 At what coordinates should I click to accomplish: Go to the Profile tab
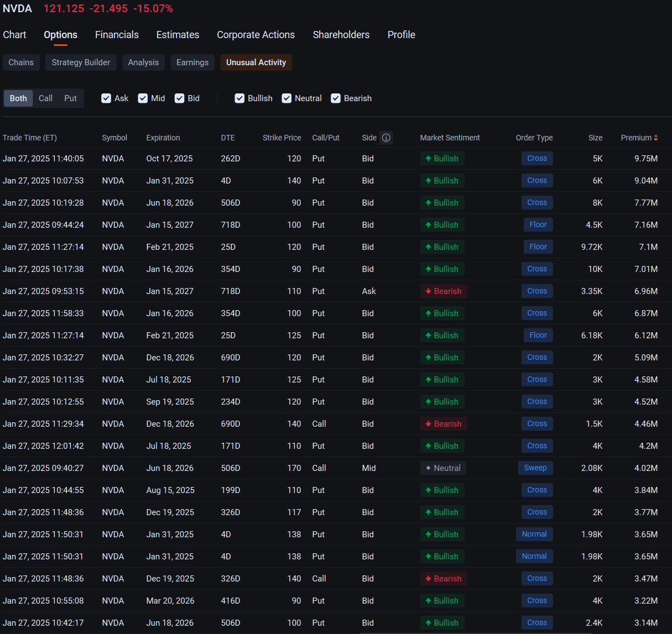click(x=401, y=35)
